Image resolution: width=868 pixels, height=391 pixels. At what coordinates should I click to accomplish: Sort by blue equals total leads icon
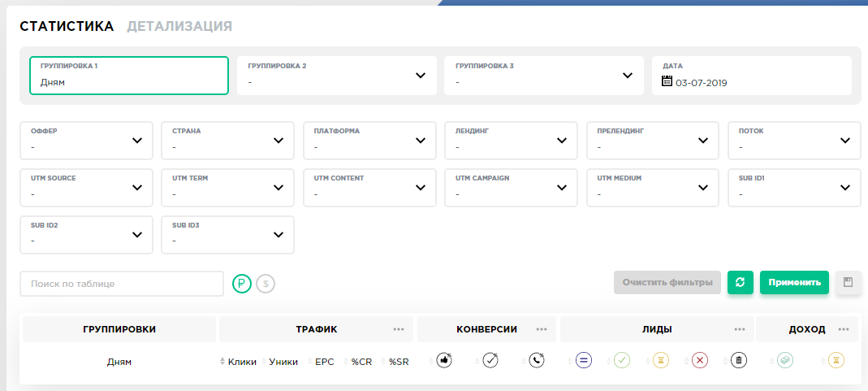[583, 360]
